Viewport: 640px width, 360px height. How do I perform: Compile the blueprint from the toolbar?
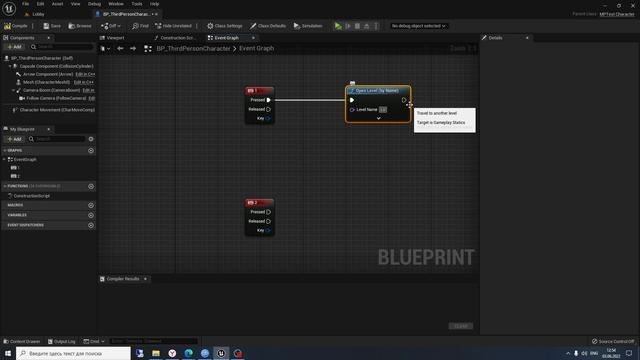(x=16, y=26)
